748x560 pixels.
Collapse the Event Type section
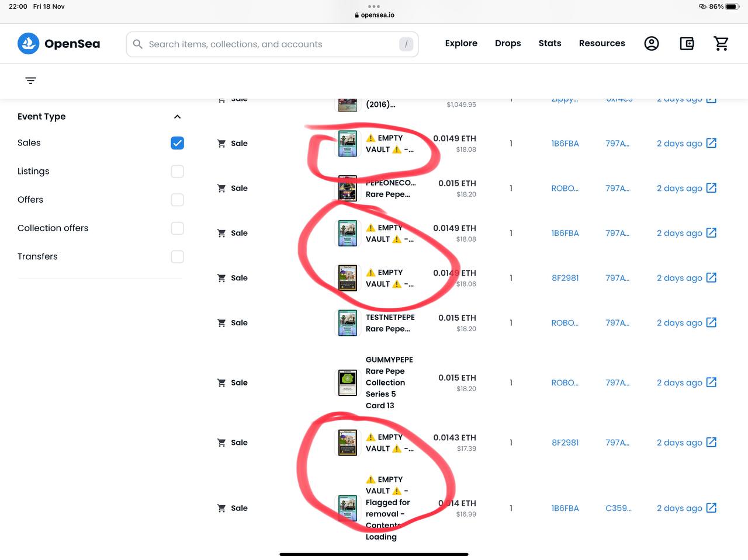tap(177, 117)
